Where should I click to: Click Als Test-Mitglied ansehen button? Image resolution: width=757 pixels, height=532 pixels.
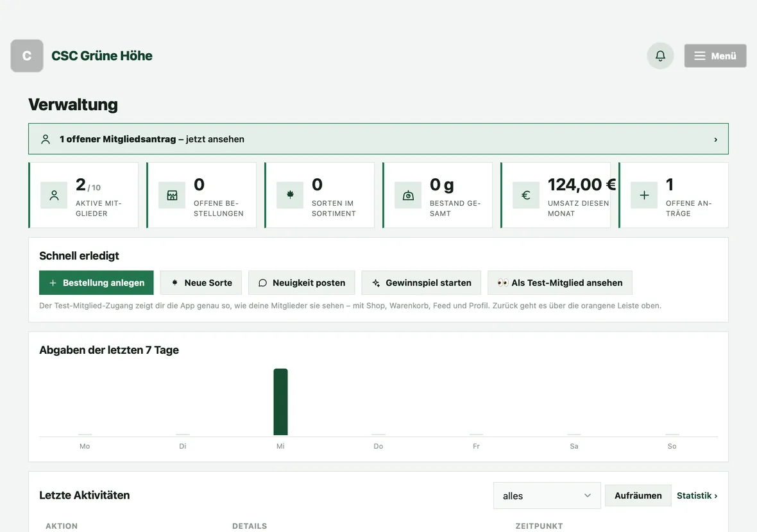pyautogui.click(x=559, y=283)
